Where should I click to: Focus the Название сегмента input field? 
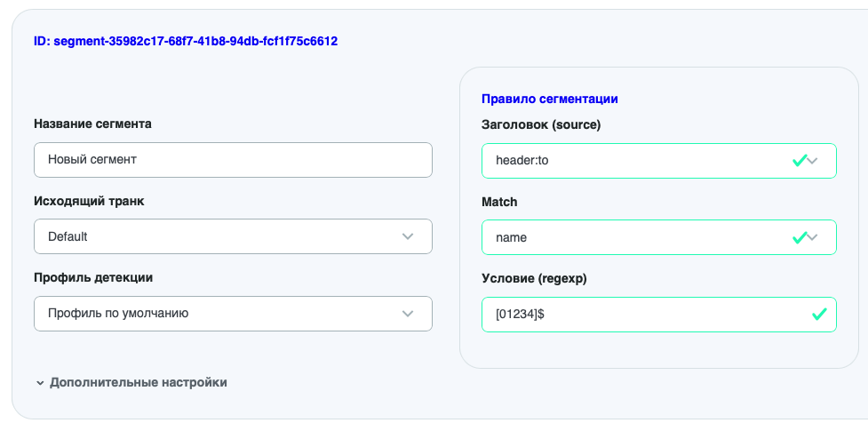pos(233,160)
